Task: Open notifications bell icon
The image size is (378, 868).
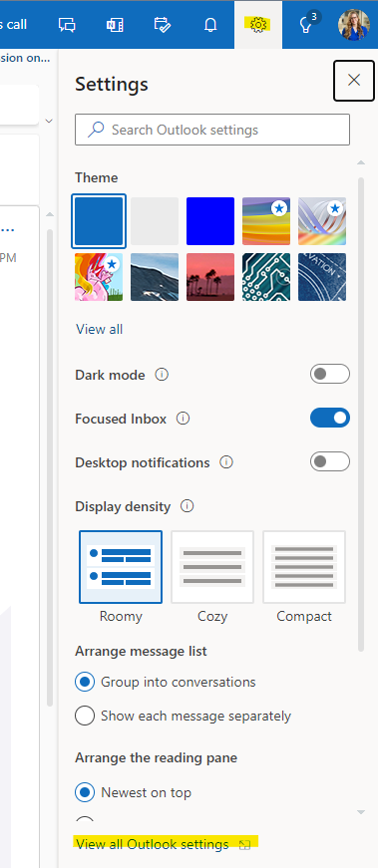Action: click(210, 25)
